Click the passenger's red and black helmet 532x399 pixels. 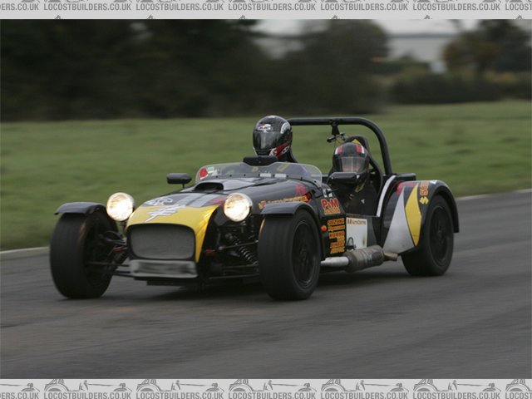[351, 157]
